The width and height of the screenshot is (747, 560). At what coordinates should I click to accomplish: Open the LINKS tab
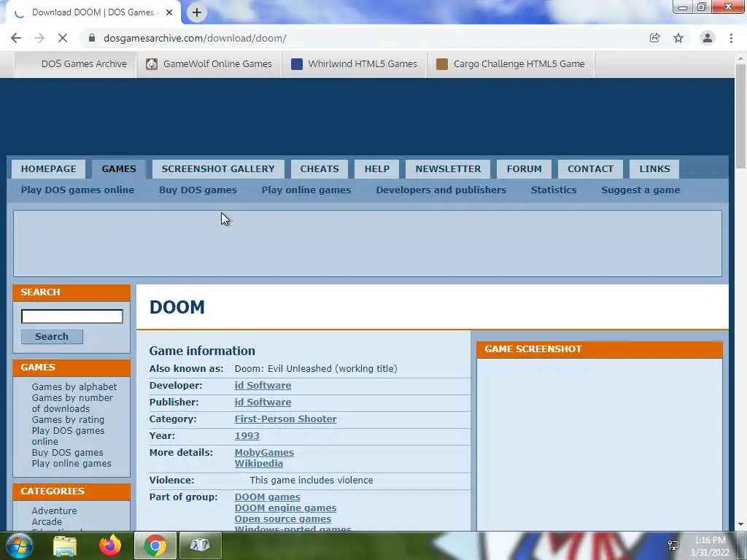point(654,169)
